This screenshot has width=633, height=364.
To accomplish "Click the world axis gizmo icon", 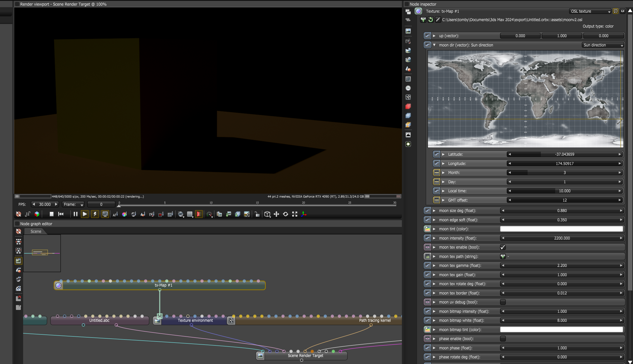I will click(304, 214).
